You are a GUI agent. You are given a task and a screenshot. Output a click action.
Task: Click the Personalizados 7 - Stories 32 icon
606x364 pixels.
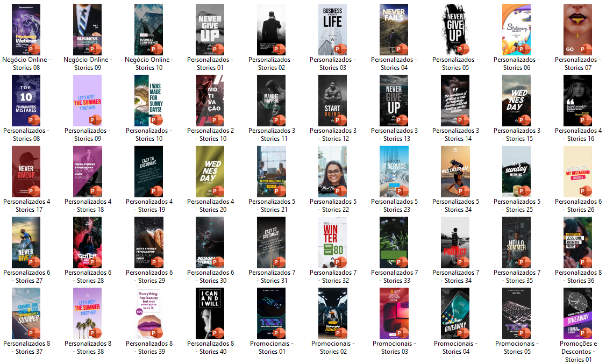332,242
